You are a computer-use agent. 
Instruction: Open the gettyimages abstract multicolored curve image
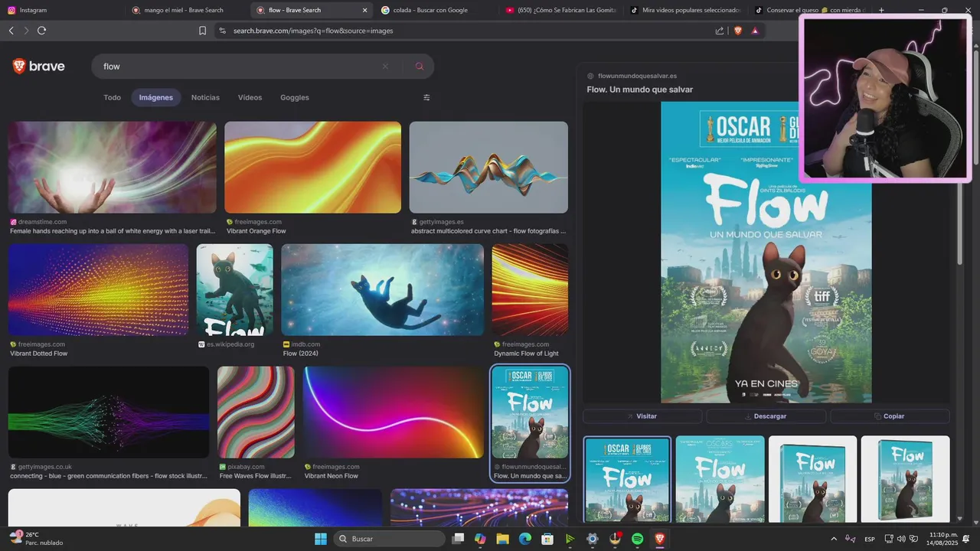[488, 167]
